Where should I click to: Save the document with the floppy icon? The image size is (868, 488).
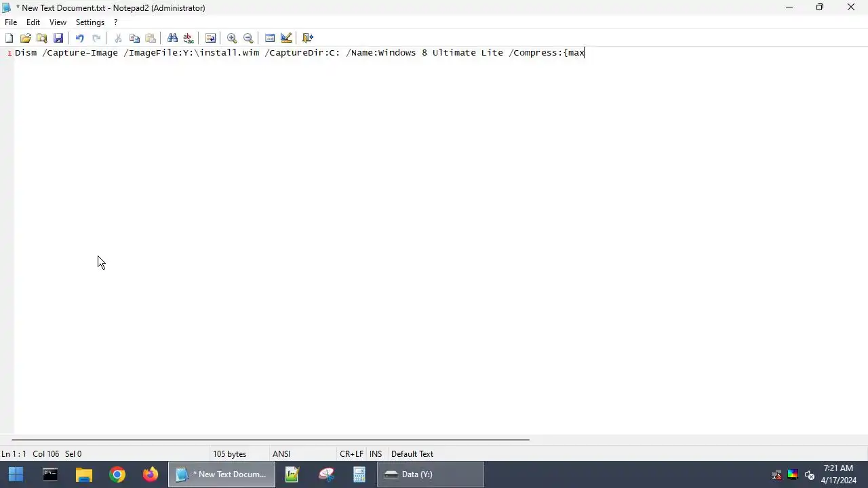point(58,38)
